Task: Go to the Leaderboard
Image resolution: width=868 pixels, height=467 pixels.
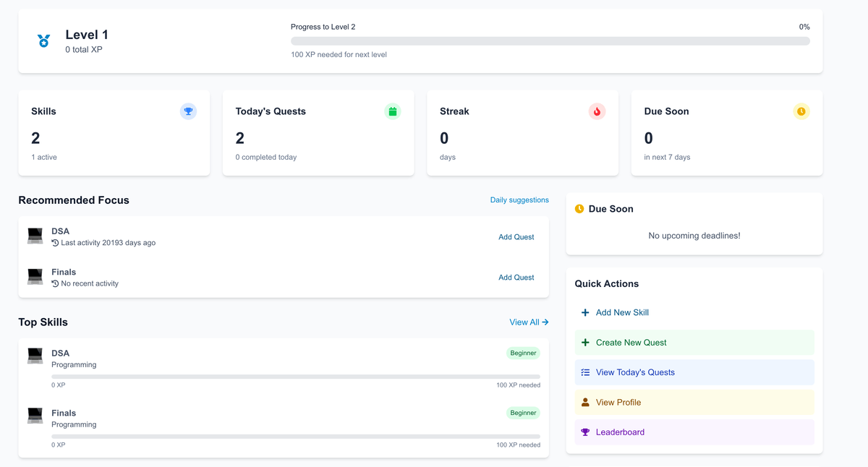Action: [620, 432]
